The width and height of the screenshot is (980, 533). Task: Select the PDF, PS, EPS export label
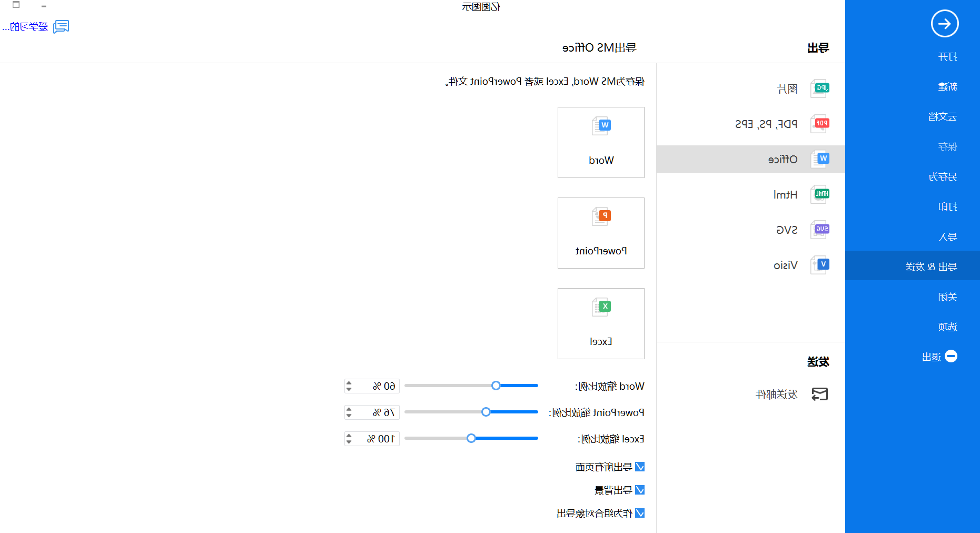coord(766,124)
